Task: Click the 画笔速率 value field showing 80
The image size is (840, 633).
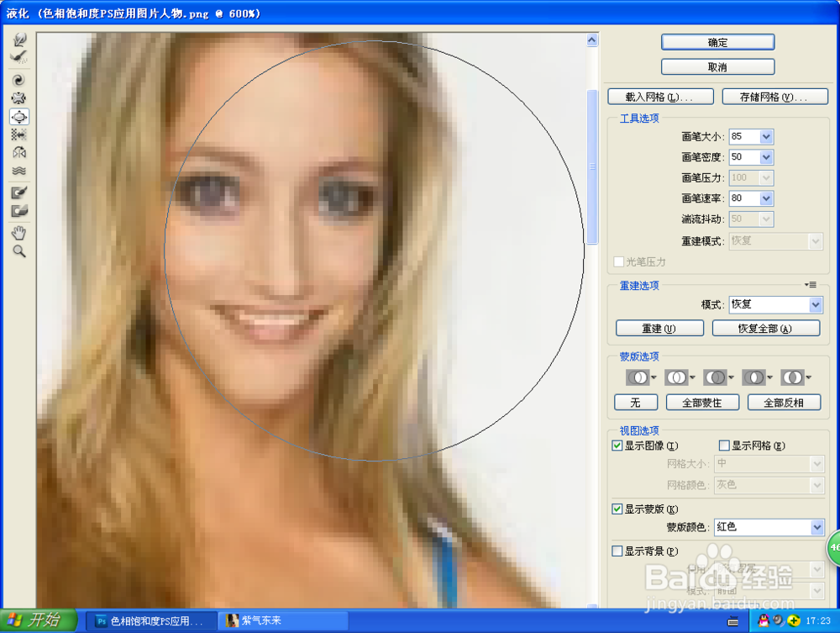Action: point(744,198)
